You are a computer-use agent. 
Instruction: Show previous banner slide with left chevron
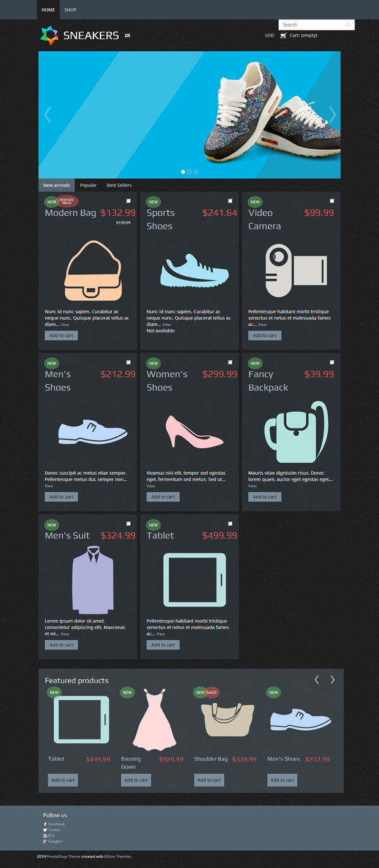[47, 114]
